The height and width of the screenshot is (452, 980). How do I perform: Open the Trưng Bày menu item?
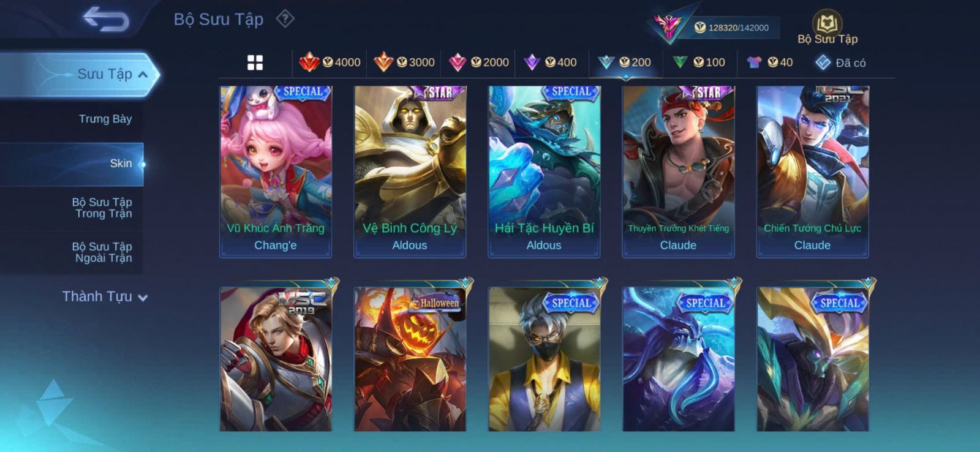(105, 119)
